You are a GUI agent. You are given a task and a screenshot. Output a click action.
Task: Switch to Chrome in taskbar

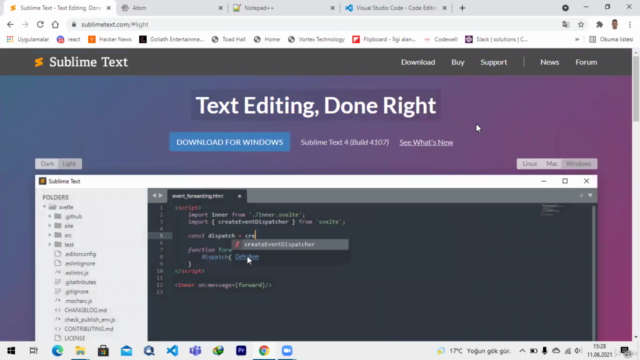click(264, 351)
